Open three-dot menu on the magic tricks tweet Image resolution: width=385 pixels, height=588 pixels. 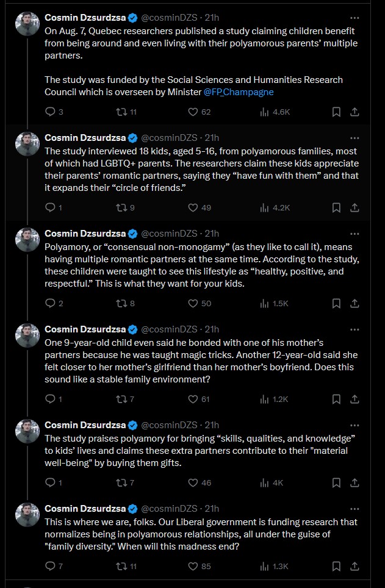363,329
